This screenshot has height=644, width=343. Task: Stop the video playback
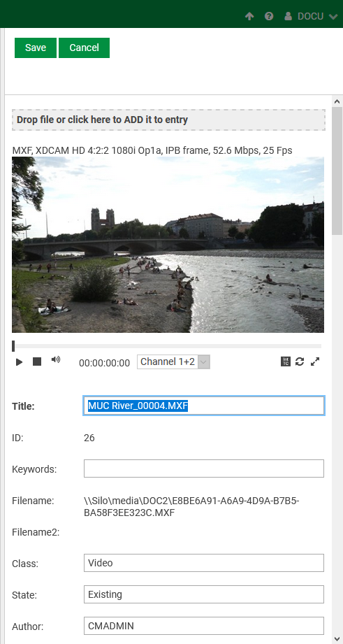tap(37, 362)
